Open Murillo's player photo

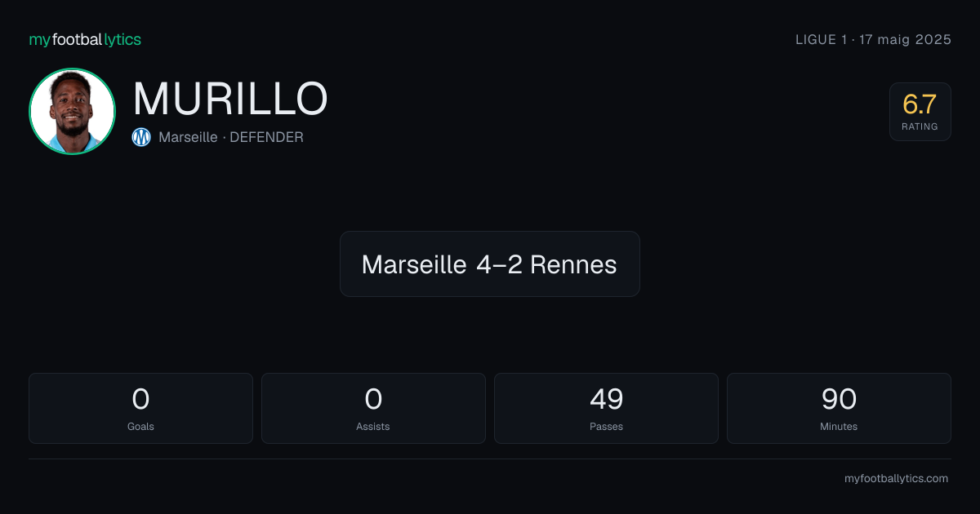pos(72,112)
